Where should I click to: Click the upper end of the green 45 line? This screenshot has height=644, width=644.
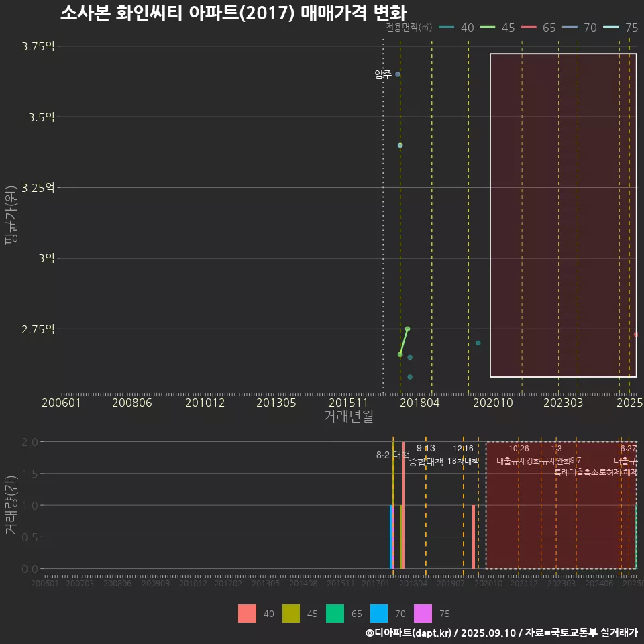point(407,329)
